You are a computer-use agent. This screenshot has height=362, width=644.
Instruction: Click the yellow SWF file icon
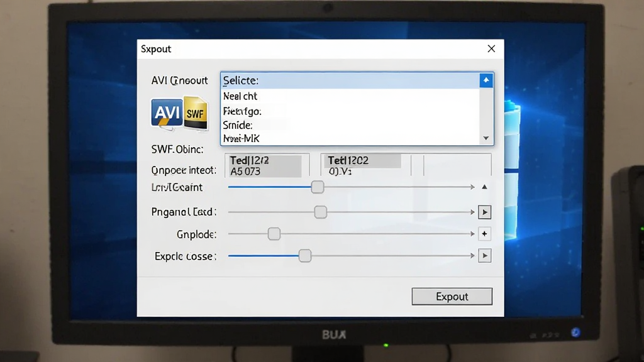coord(196,113)
